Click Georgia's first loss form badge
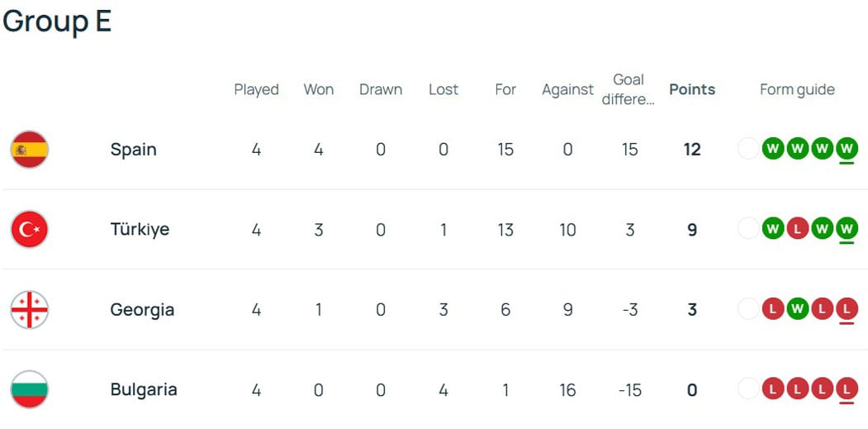The image size is (868, 429). (772, 310)
